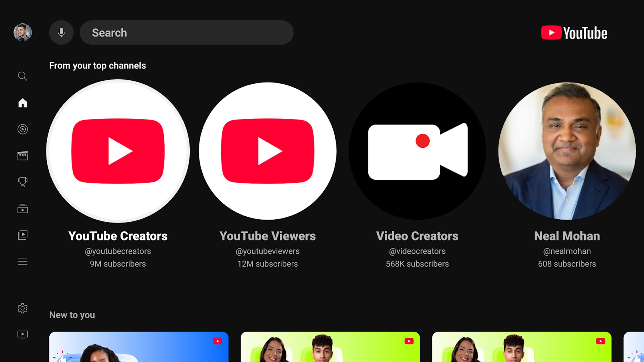Viewport: 644px width, 362px height.
Task: Open search from the sidebar magnifier icon
Action: (23, 76)
